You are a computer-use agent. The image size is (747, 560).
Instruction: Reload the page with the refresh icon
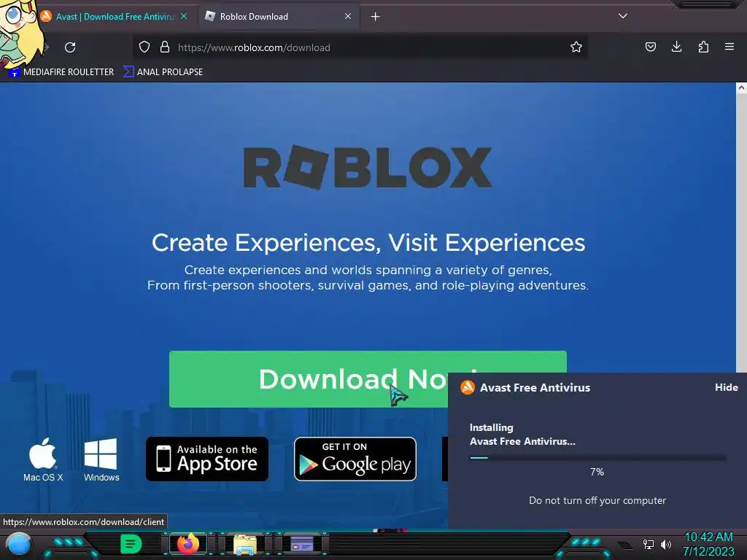click(x=70, y=47)
